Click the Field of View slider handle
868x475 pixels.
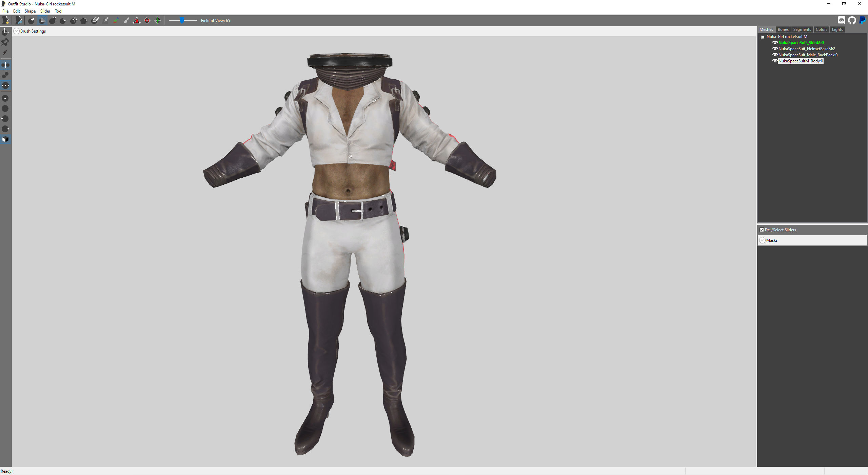point(182,21)
